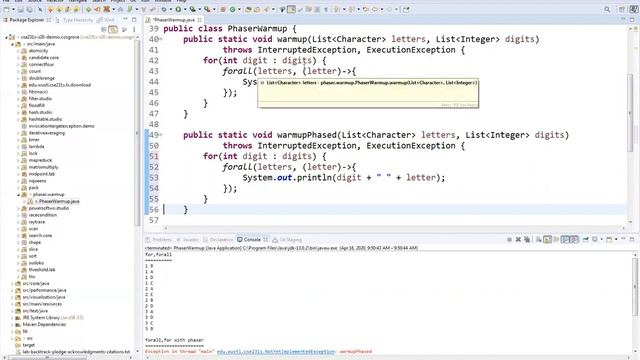Screen dimensions: 640x360
Task: Click the External Tools run icon
Action: tap(207, 9)
